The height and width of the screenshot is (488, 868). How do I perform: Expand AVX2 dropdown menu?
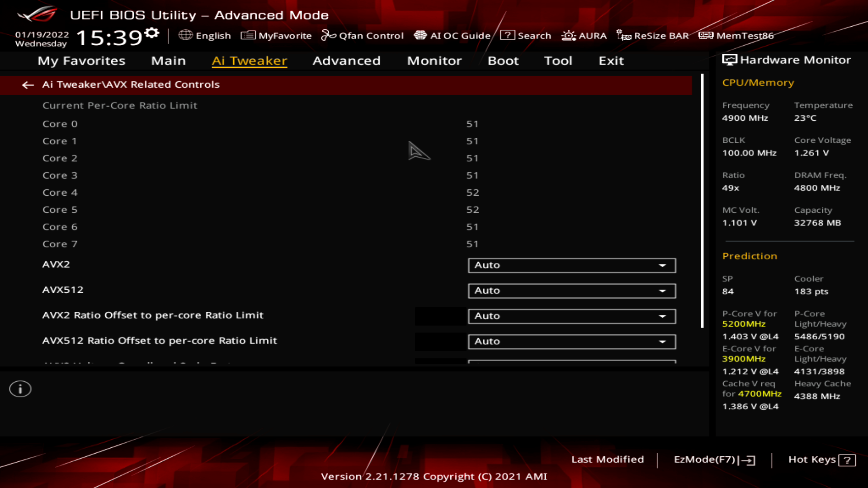pyautogui.click(x=663, y=265)
